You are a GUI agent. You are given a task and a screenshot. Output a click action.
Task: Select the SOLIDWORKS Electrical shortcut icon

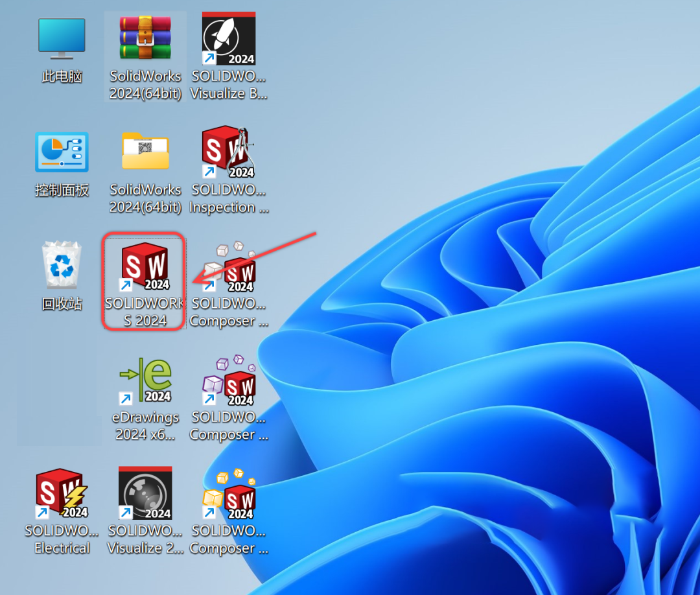pos(62,494)
